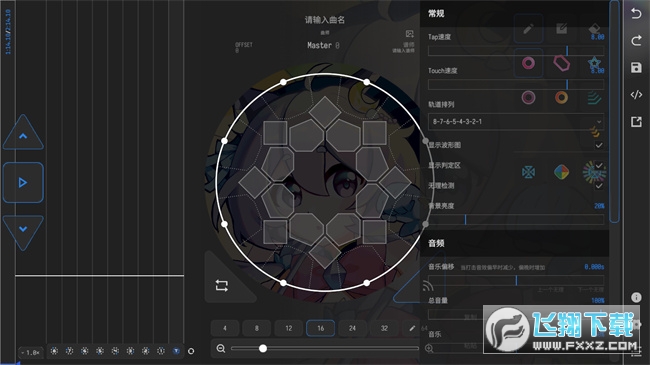Click the zoom in magnifier
The width and height of the screenshot is (650, 365).
pos(429,348)
